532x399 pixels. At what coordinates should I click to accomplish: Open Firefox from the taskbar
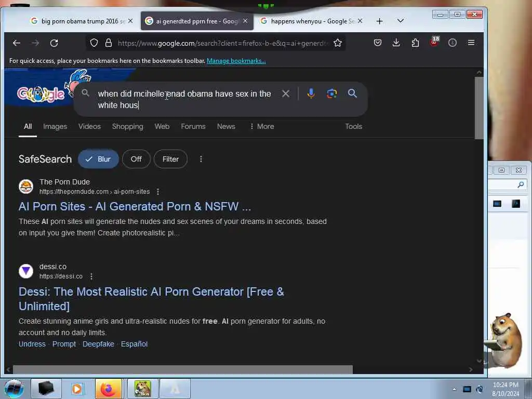[x=108, y=389]
